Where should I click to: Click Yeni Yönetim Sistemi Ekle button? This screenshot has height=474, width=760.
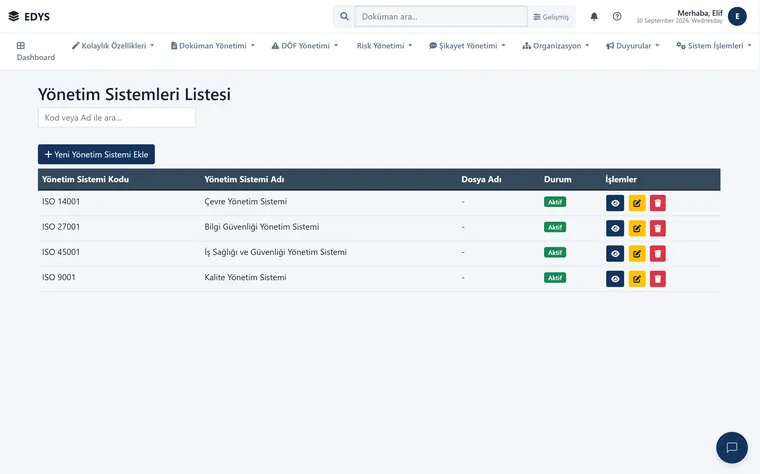tap(96, 154)
